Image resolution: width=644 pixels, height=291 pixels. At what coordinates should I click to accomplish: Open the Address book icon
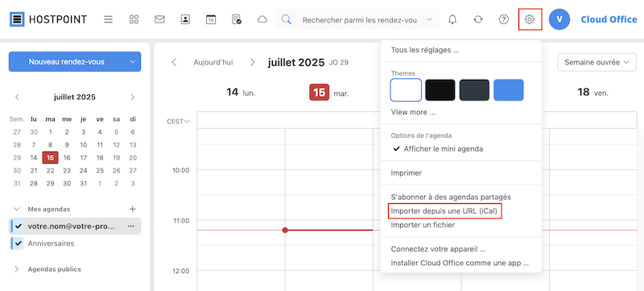point(185,19)
